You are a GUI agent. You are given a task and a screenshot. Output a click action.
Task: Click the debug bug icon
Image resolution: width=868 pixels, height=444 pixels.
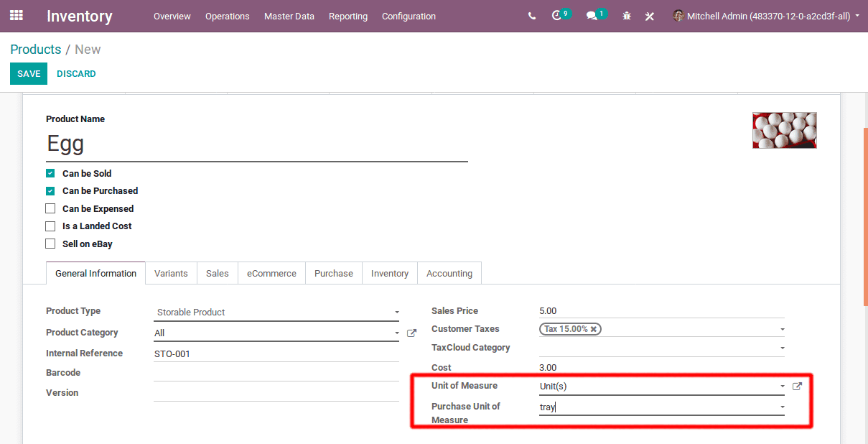tap(627, 16)
